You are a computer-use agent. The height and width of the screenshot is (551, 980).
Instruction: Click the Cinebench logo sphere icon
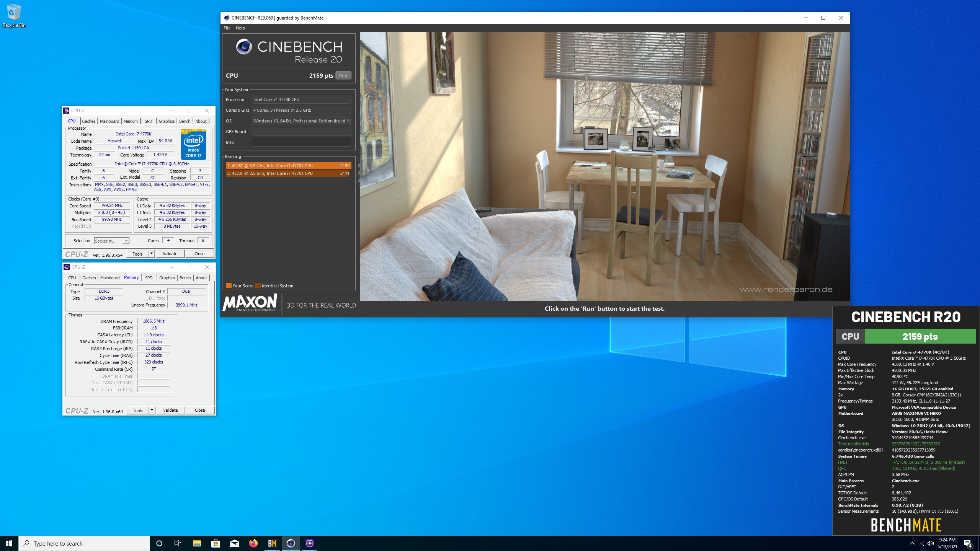(244, 47)
